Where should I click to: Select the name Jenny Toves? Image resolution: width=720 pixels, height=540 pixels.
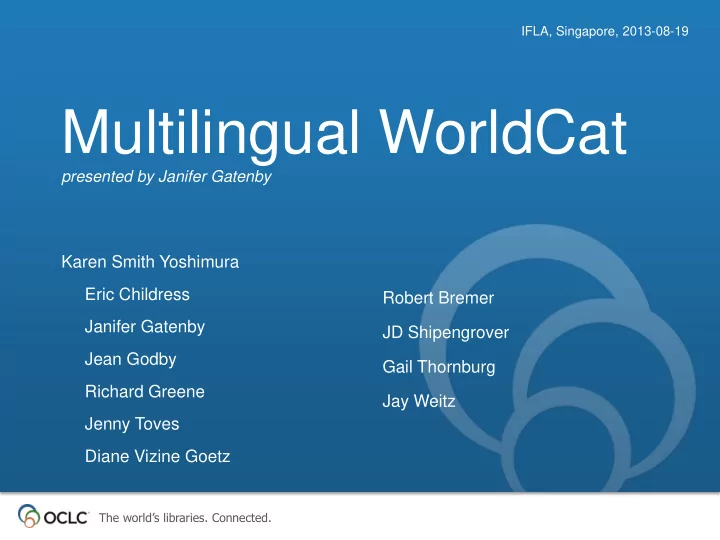coord(132,424)
